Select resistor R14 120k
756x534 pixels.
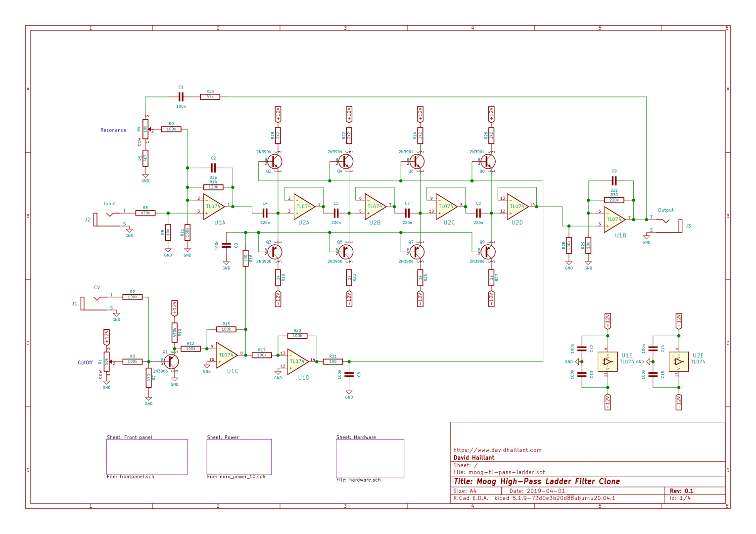[x=213, y=187]
